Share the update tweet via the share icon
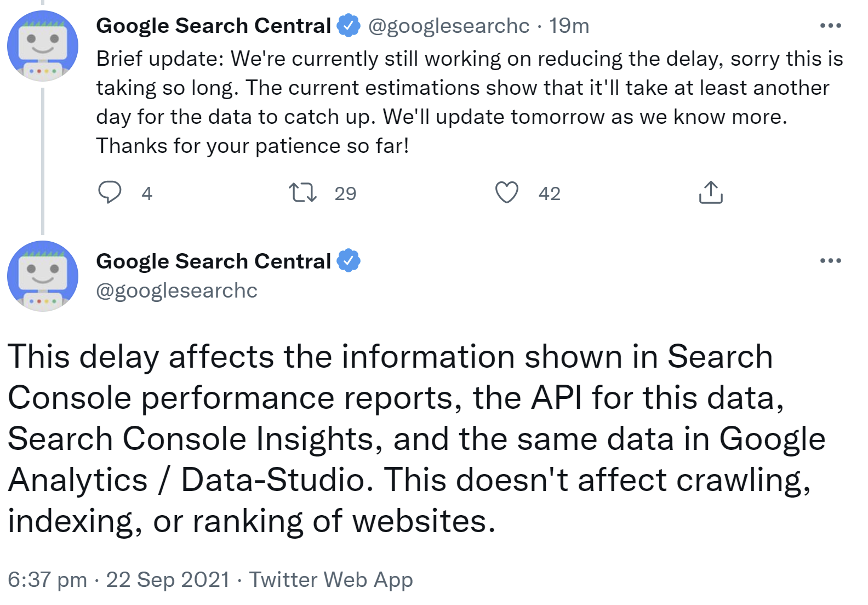Image resolution: width=868 pixels, height=605 pixels. 711,192
